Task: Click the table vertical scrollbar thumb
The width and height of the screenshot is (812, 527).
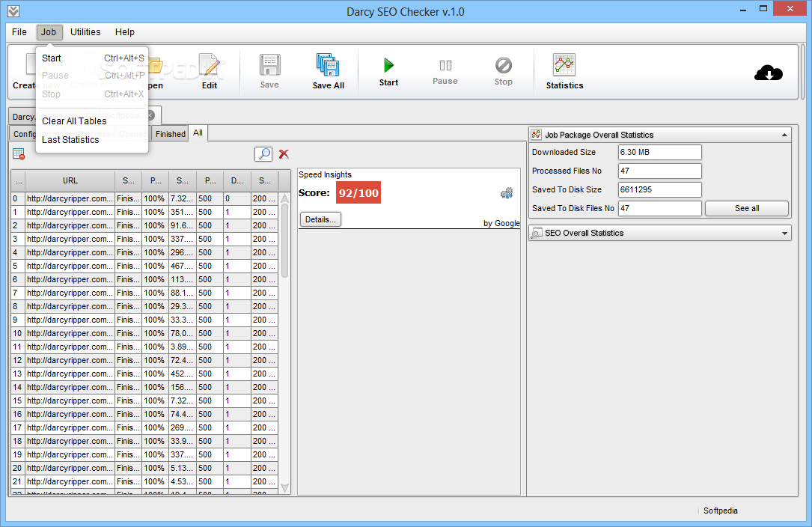Action: [x=285, y=240]
